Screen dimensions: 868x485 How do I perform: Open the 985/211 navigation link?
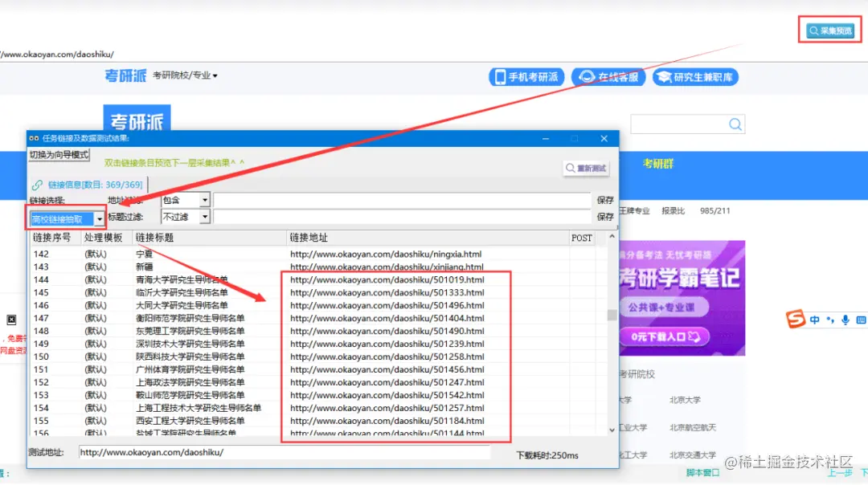click(714, 210)
